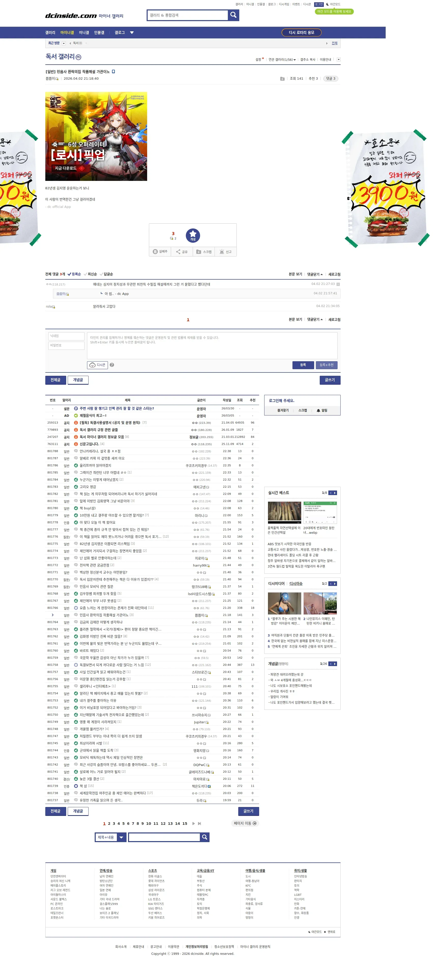This screenshot has height=980, width=433.
Task: Select 답글순 comment sort option
Action: pos(106,274)
